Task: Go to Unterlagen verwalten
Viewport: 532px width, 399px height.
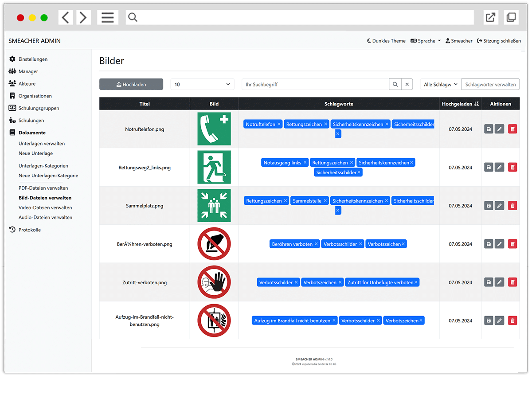Action: click(42, 144)
